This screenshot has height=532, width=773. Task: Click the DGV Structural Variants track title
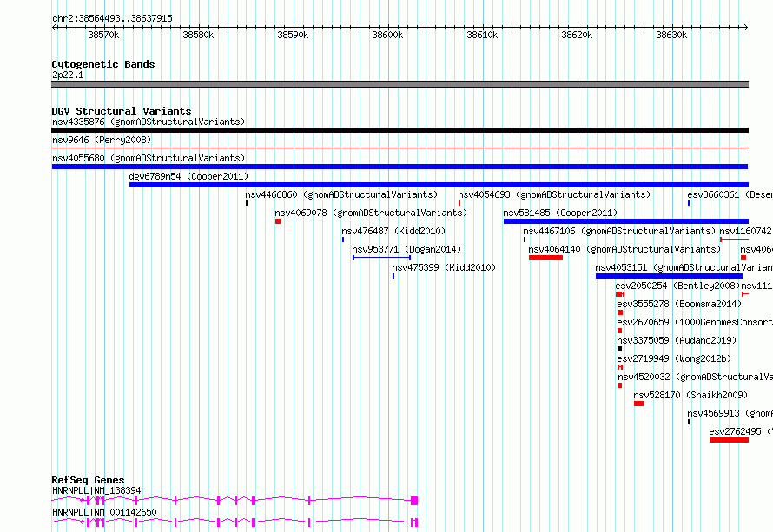tap(122, 111)
